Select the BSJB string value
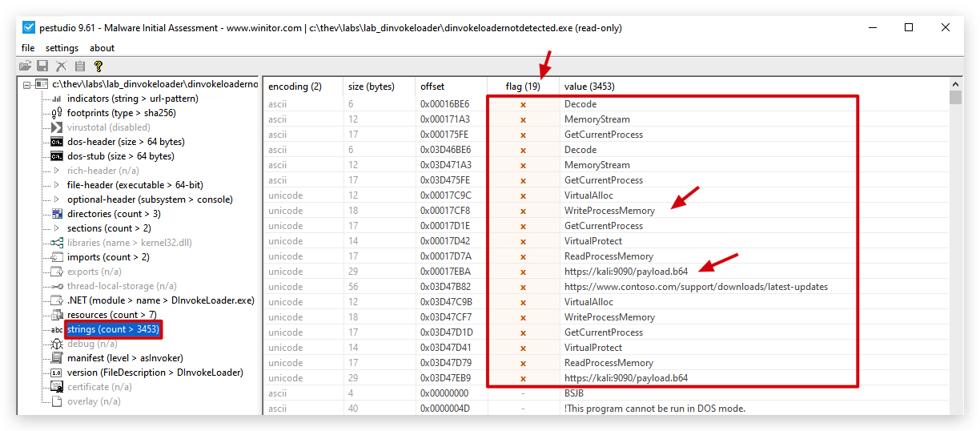Screen dimensions: 980x431 (575, 393)
